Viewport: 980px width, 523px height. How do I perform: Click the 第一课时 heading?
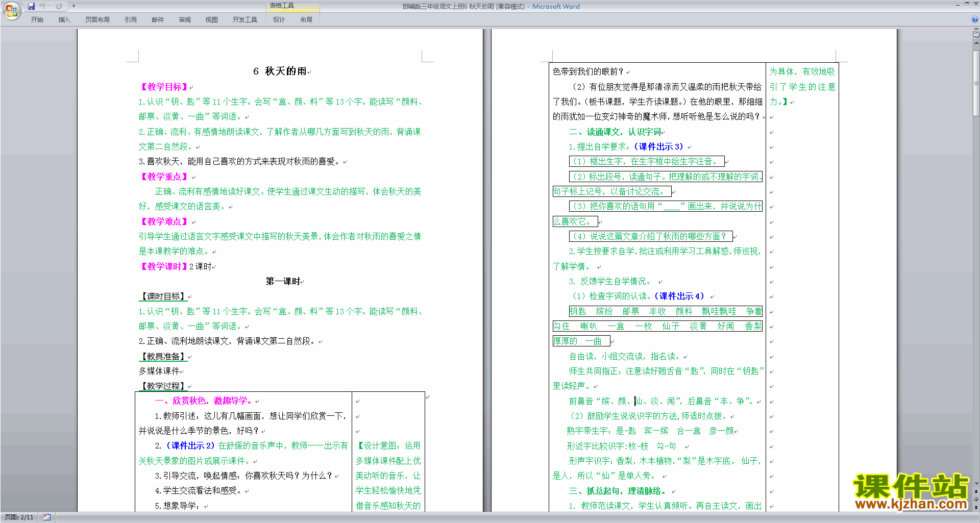click(283, 281)
